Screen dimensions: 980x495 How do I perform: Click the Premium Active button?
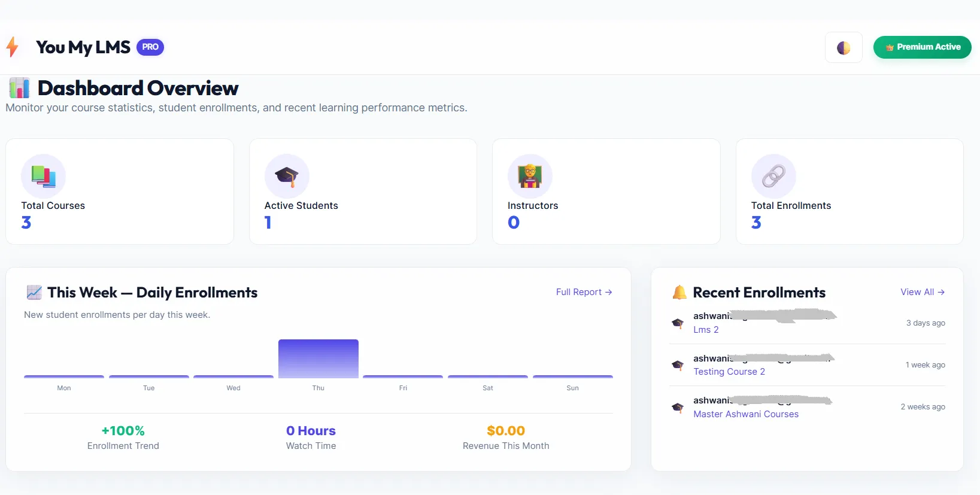923,47
